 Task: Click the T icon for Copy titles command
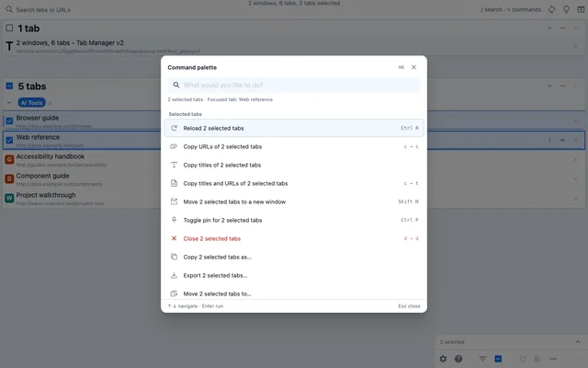click(x=174, y=165)
